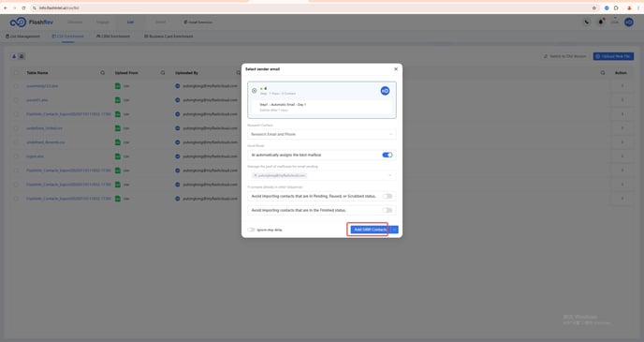
Task: Open the third row's action menu
Action: click(x=622, y=114)
